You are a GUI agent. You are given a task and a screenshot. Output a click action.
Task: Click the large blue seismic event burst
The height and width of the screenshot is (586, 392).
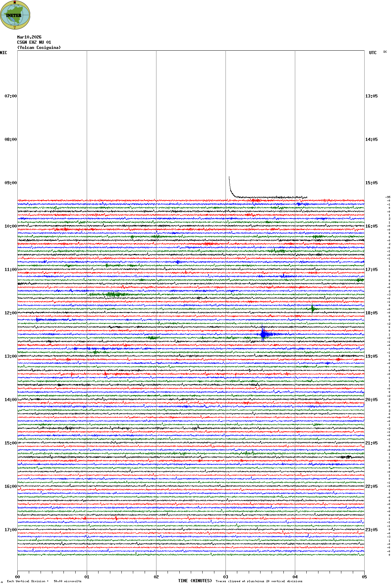click(x=264, y=334)
